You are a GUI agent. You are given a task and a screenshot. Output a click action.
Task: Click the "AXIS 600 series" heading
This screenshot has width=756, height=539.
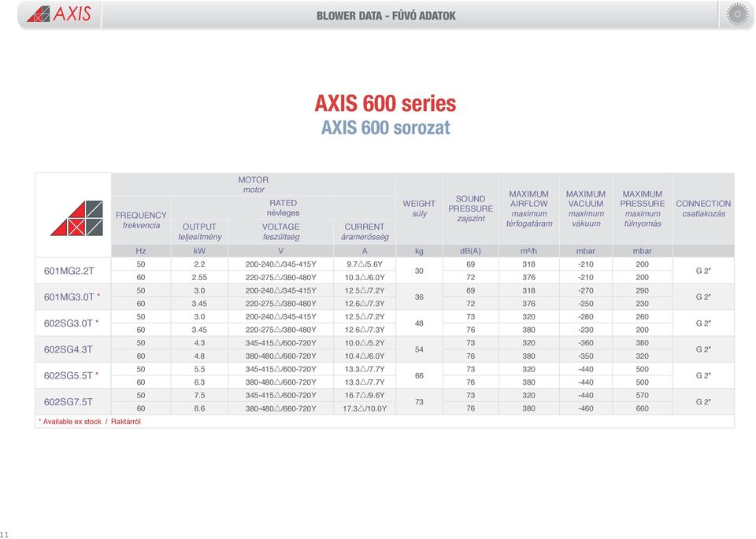coord(385,103)
